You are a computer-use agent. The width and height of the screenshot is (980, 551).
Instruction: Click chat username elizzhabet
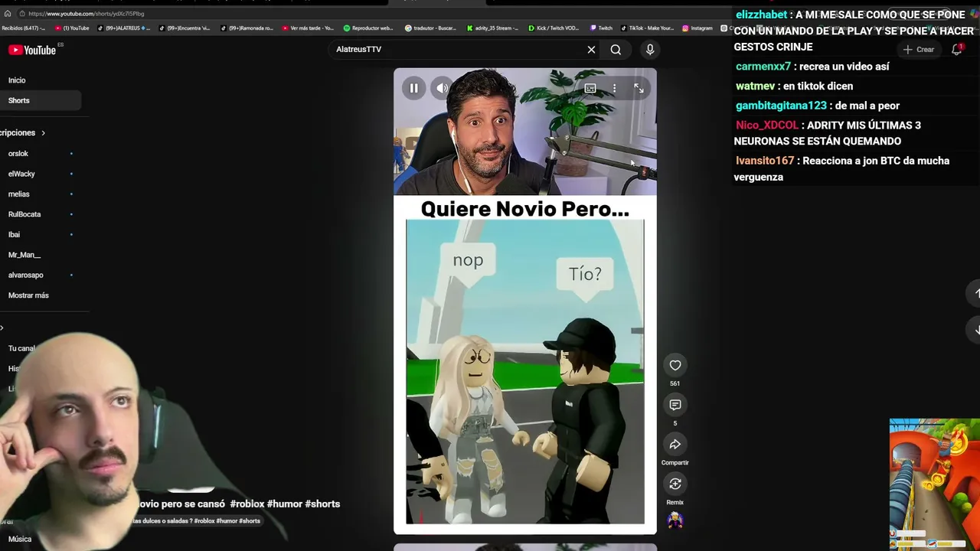coord(761,15)
